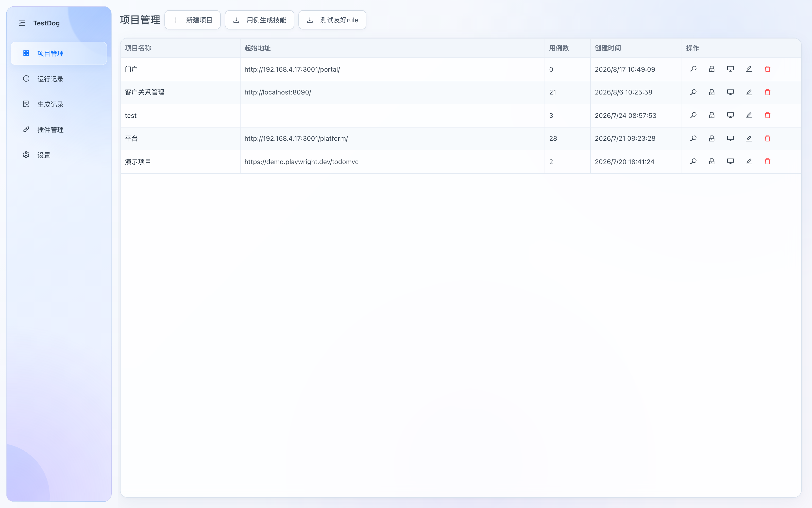Click the search icon for 门户 row

[693, 69]
